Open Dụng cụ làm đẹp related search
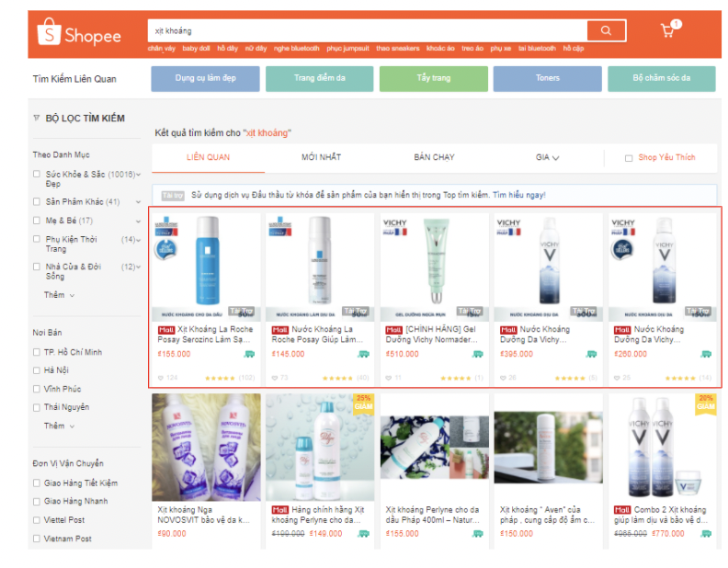The height and width of the screenshot is (568, 728). [205, 78]
